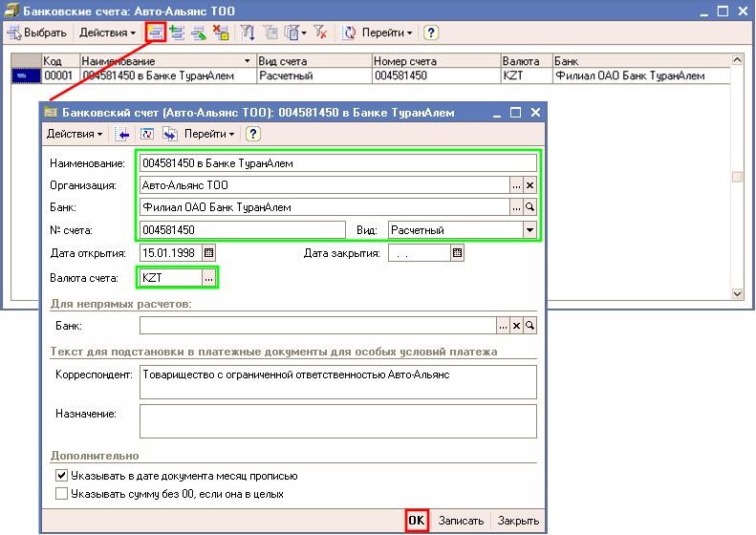Click the help question mark in list toolbar
The image size is (756, 535).
pyautogui.click(x=431, y=32)
